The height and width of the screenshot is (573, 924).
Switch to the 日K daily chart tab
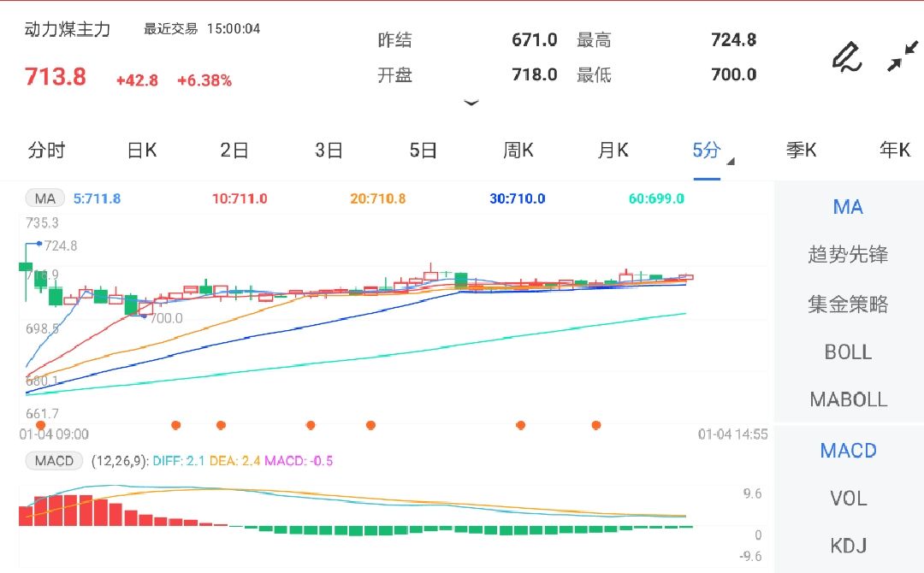tap(140, 150)
